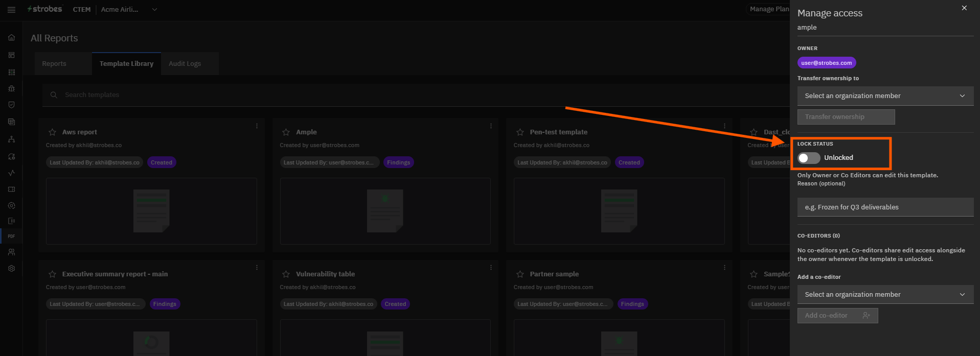
Task: Open the activity pulse sidebar icon
Action: pyautogui.click(x=11, y=173)
